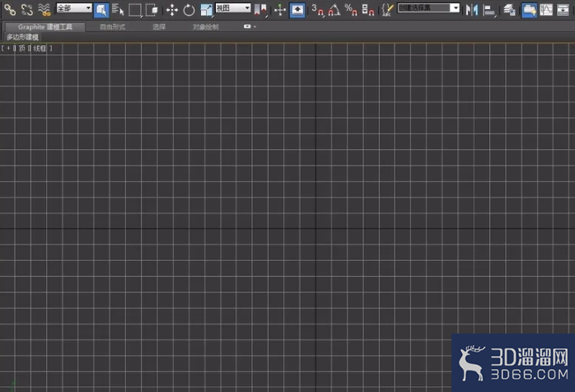
Task: Open the viewport [+] general menu
Action: pyautogui.click(x=8, y=48)
